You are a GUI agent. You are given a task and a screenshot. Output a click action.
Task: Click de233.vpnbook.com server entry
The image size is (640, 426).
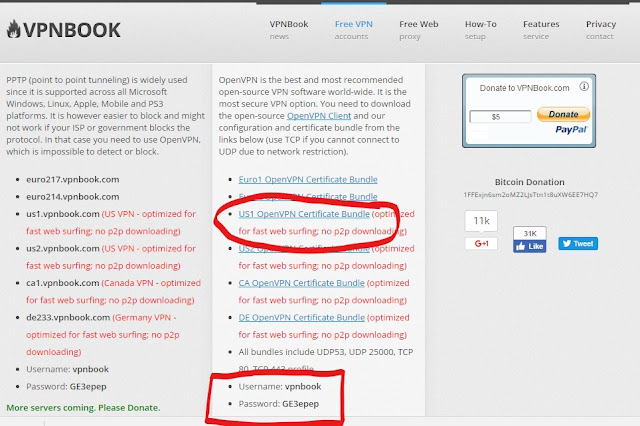(68, 317)
